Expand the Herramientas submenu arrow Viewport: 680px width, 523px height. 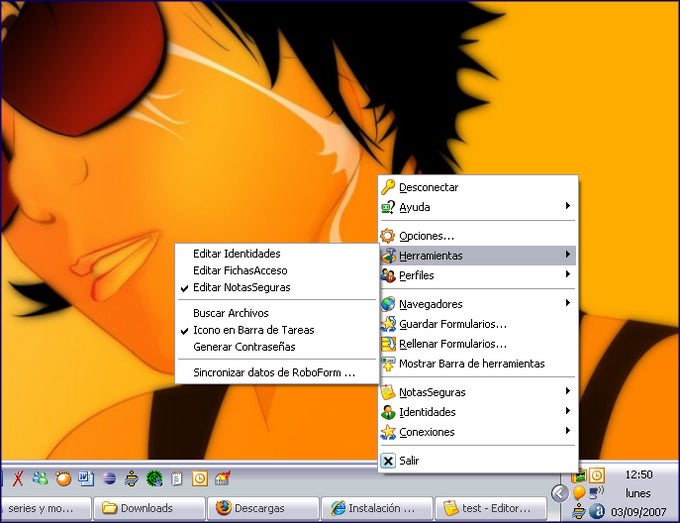568,255
